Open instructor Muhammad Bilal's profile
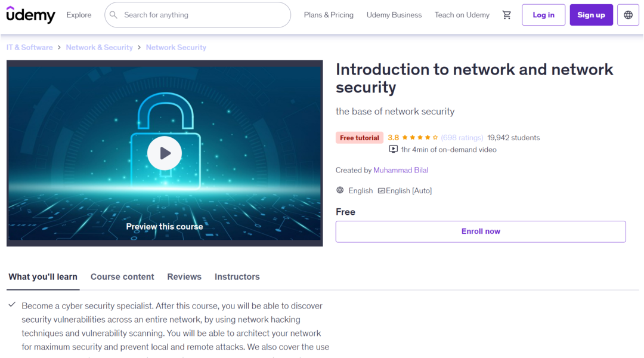 pyautogui.click(x=401, y=170)
